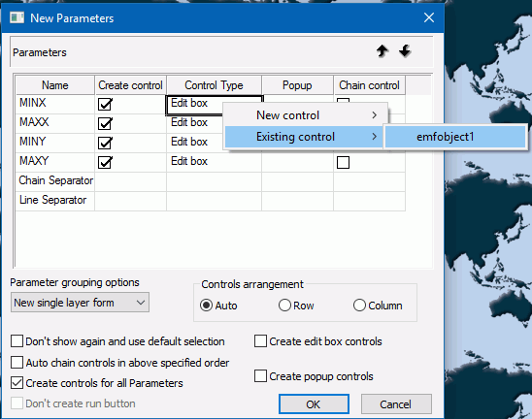Image resolution: width=532 pixels, height=419 pixels.
Task: Move parameter up with up arrow icon
Action: pos(382,51)
